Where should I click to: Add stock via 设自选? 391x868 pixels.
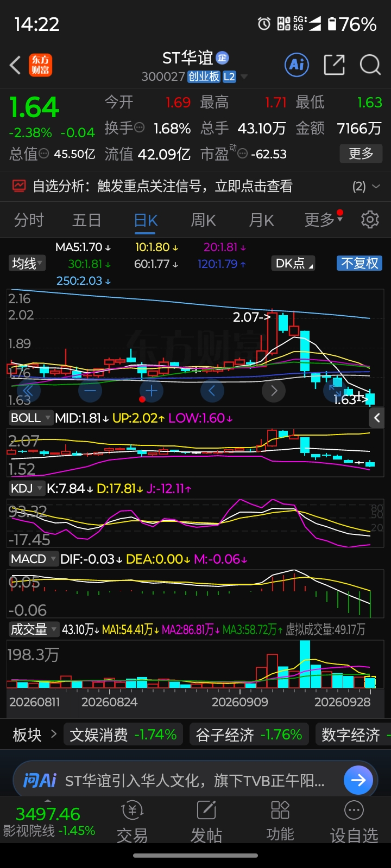pos(354,822)
